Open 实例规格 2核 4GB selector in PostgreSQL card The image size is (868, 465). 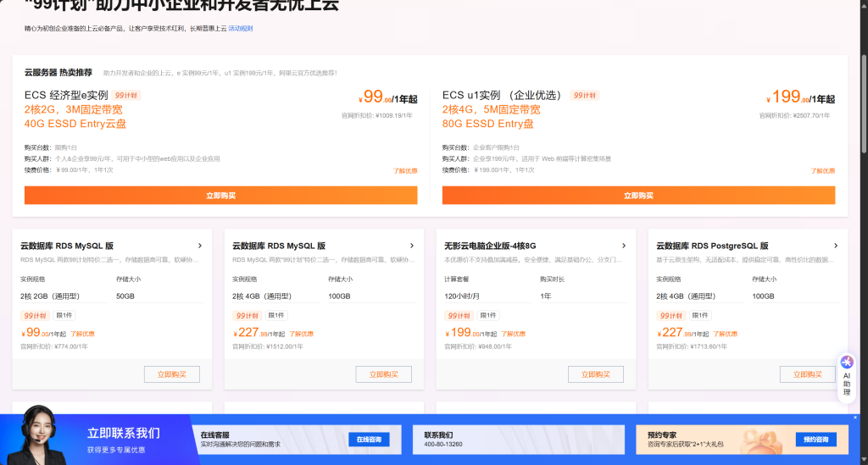699,296
